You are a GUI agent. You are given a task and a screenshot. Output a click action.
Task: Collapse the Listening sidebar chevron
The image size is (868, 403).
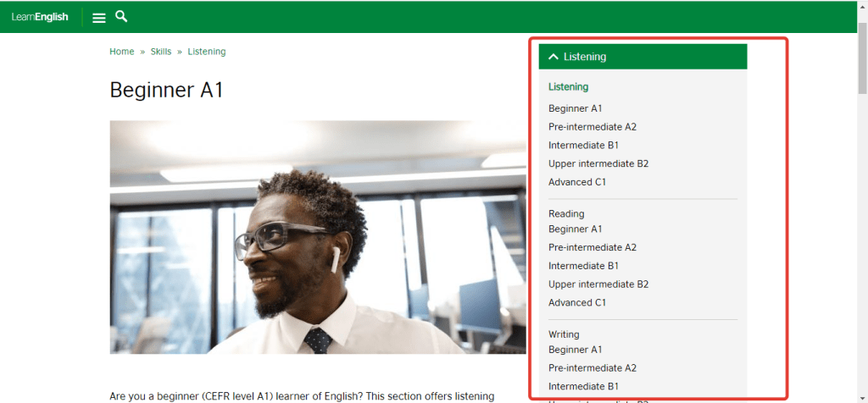554,57
